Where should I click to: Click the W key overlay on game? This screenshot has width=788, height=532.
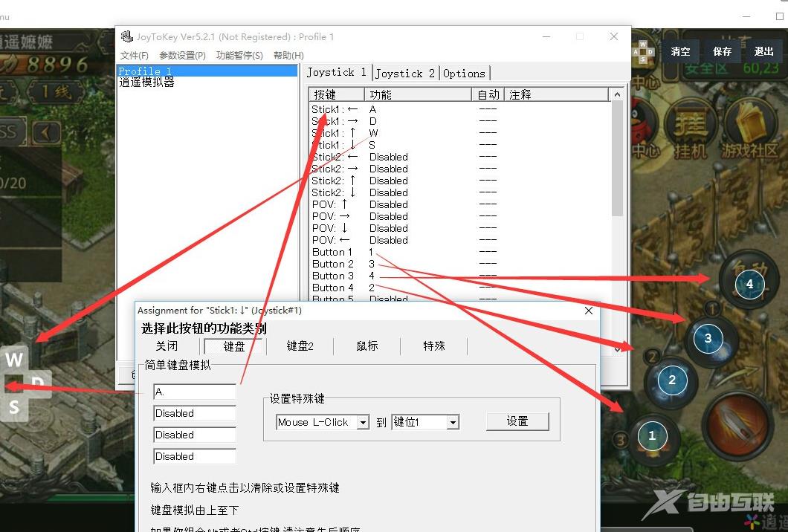[15, 359]
